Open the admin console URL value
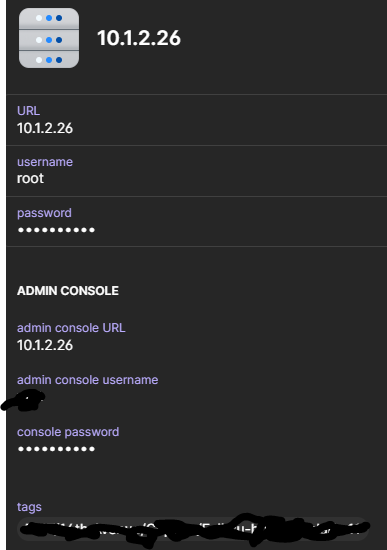The height and width of the screenshot is (550, 387). pyautogui.click(x=45, y=345)
